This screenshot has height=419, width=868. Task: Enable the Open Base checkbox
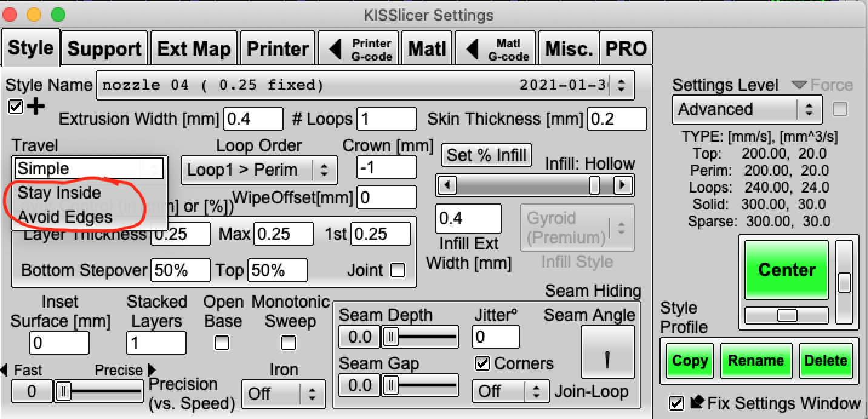(x=222, y=343)
